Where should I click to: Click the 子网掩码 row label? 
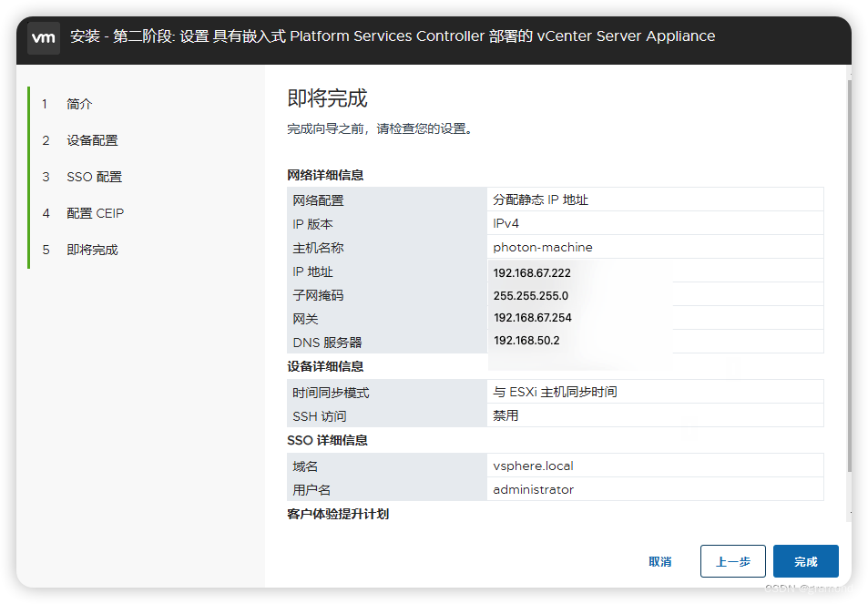tap(318, 296)
